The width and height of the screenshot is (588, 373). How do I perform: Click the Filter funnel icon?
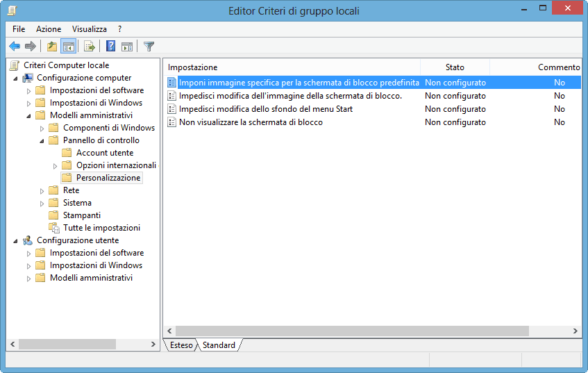tap(149, 47)
